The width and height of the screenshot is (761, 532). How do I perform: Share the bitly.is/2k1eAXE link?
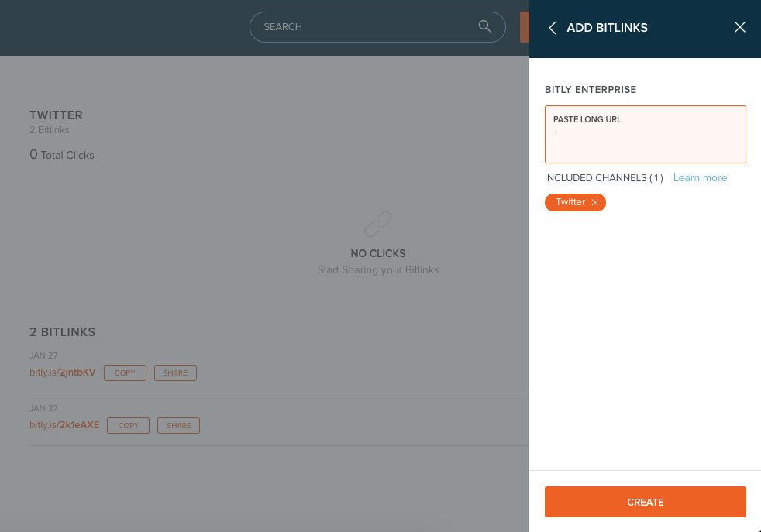coord(178,425)
